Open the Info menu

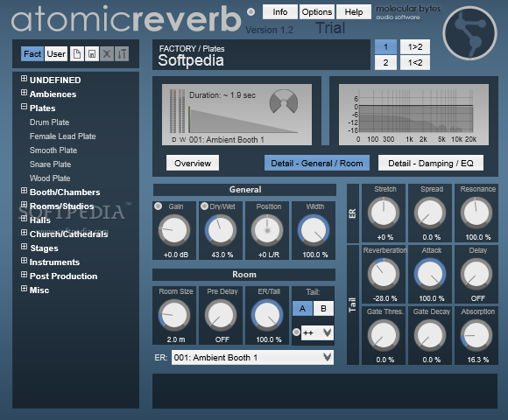(280, 12)
